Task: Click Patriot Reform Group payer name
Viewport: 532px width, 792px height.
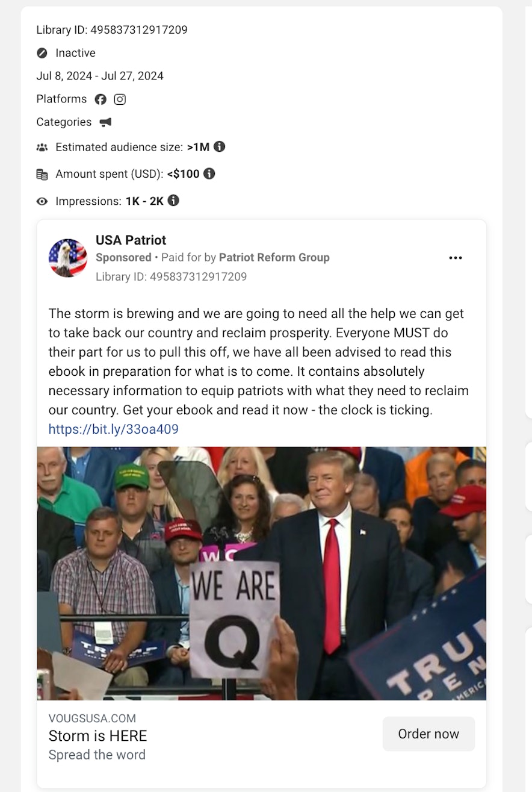Action: tap(274, 257)
